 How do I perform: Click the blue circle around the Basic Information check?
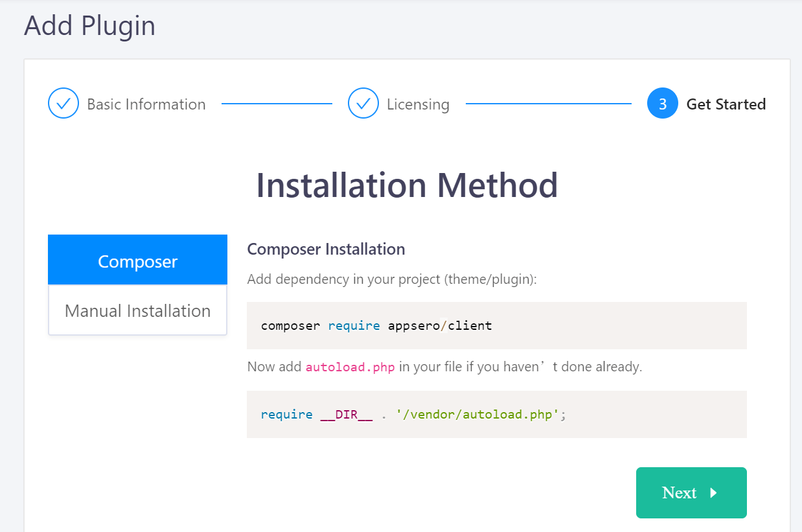[63, 104]
